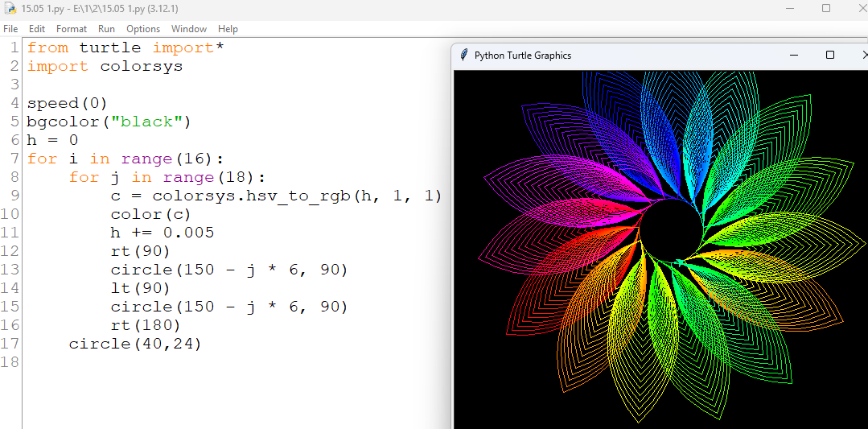Place cursor on 'import colorsys' line

click(x=105, y=67)
